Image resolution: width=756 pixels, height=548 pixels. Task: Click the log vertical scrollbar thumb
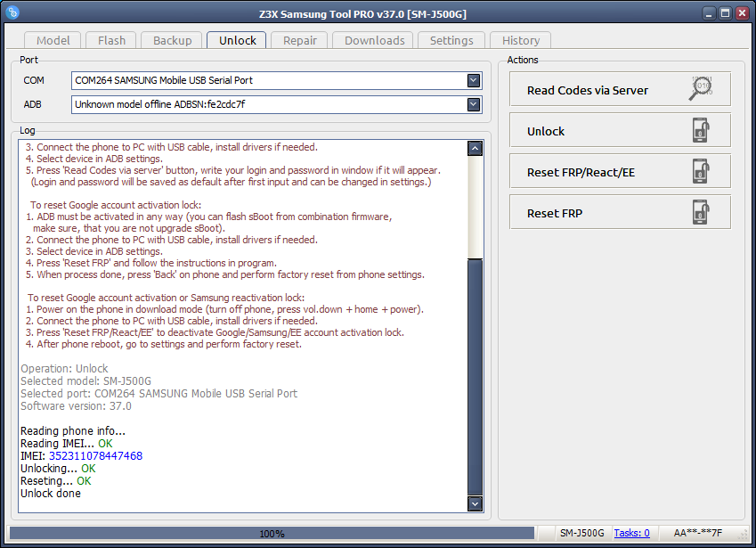(475, 377)
